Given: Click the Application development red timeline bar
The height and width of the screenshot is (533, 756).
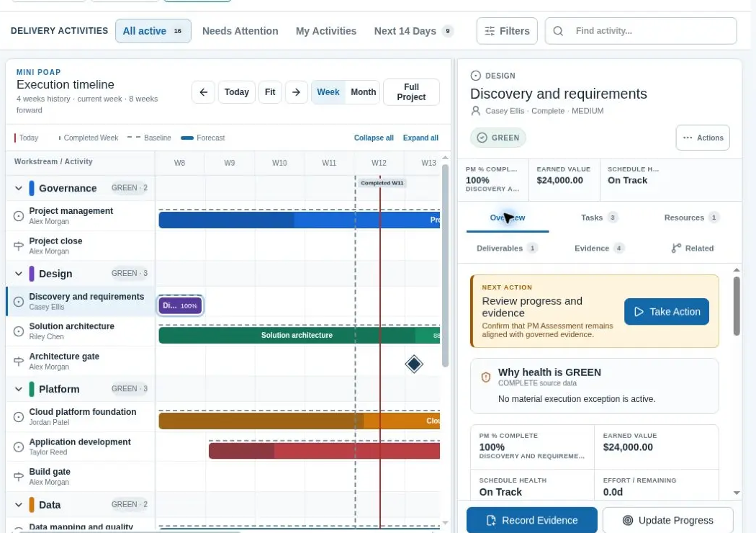Looking at the screenshot, I should (324, 451).
